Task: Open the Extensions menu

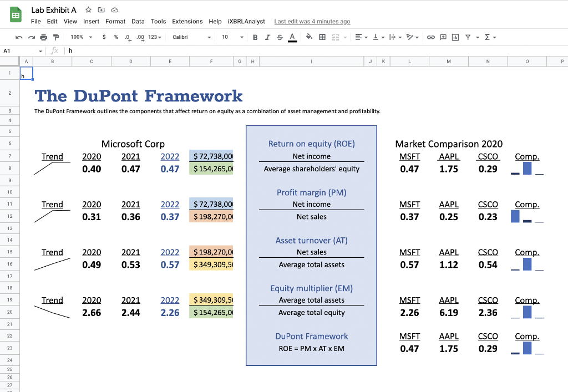Action: (x=187, y=22)
